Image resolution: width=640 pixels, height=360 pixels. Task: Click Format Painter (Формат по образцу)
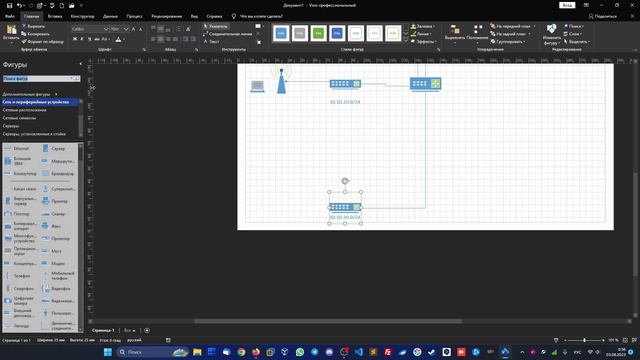[42, 42]
